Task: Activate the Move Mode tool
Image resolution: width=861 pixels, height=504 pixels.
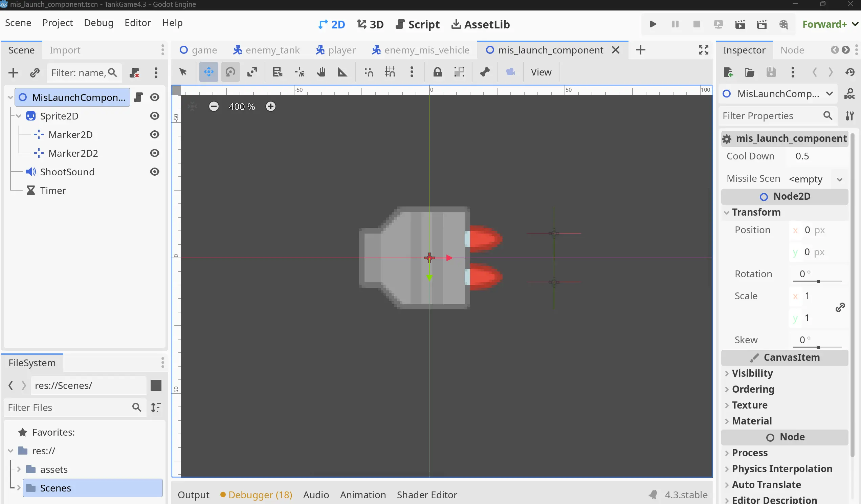Action: (x=209, y=72)
